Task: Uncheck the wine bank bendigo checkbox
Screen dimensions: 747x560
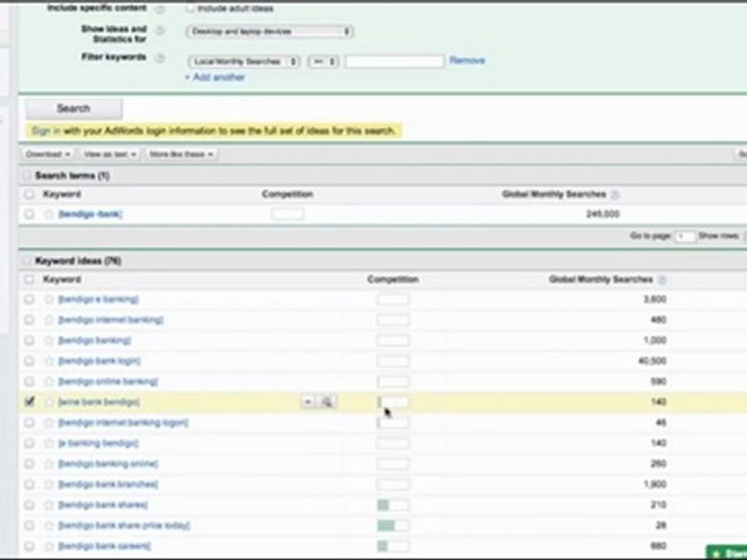Action: pos(30,402)
